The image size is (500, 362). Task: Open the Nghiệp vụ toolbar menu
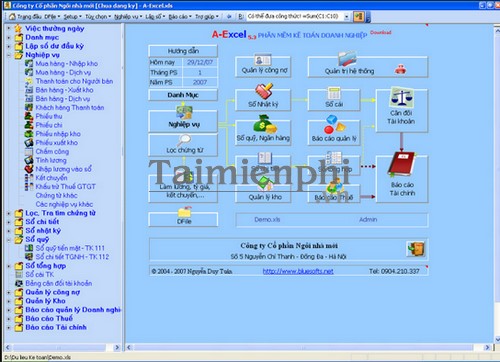128,16
